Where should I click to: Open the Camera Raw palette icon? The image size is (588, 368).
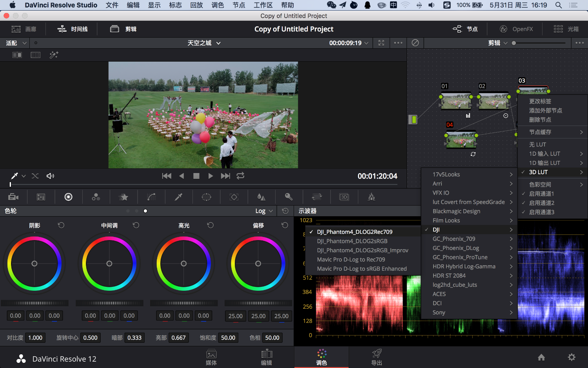(x=14, y=197)
